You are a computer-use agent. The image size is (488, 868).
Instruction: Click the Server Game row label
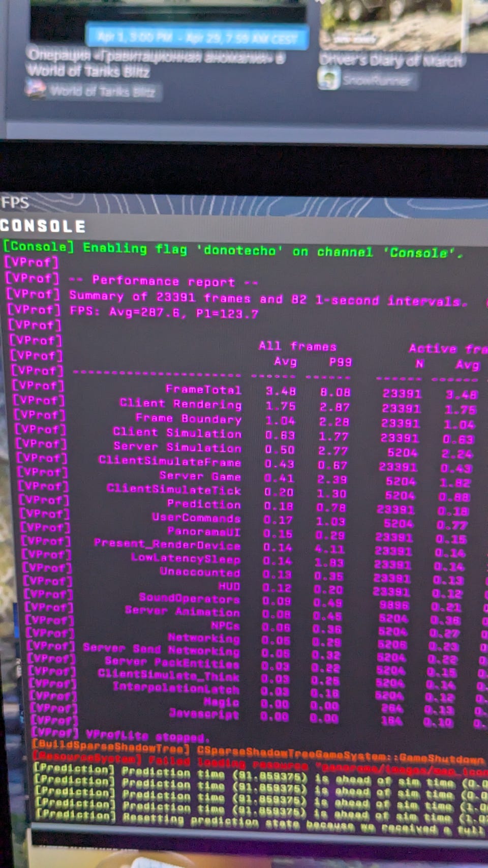(200, 476)
